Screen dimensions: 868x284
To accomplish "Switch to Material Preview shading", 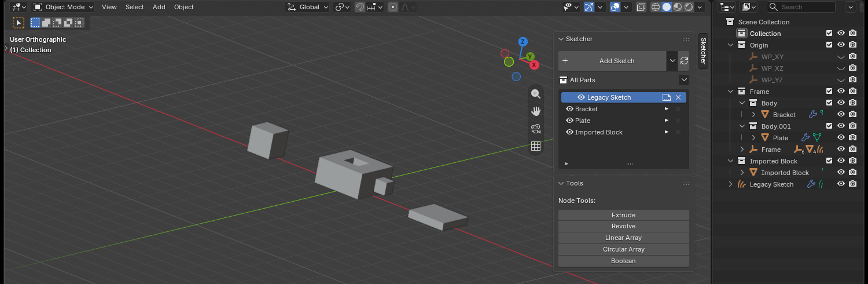I will pos(678,7).
